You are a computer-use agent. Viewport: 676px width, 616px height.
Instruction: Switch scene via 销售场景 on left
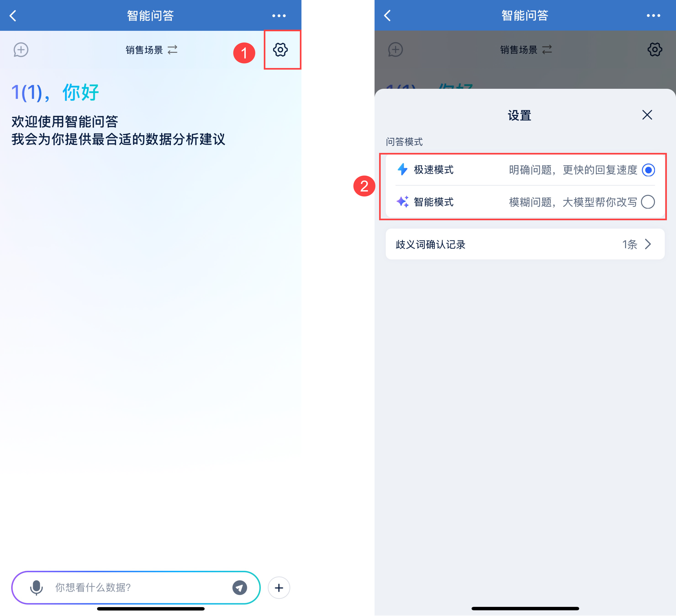151,50
